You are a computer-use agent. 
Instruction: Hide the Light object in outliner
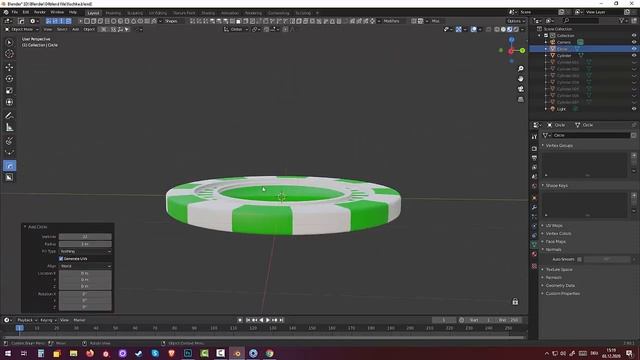(x=634, y=109)
